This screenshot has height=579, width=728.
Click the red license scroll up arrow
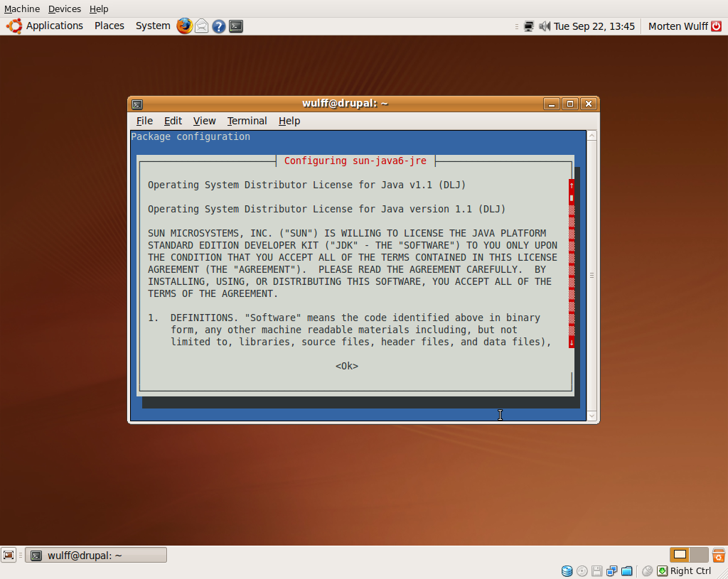pos(572,185)
